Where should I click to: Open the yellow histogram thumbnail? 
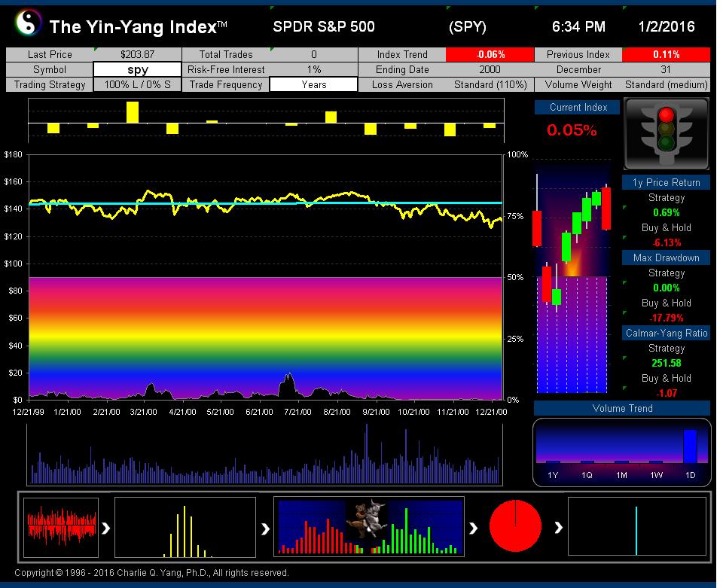click(185, 527)
